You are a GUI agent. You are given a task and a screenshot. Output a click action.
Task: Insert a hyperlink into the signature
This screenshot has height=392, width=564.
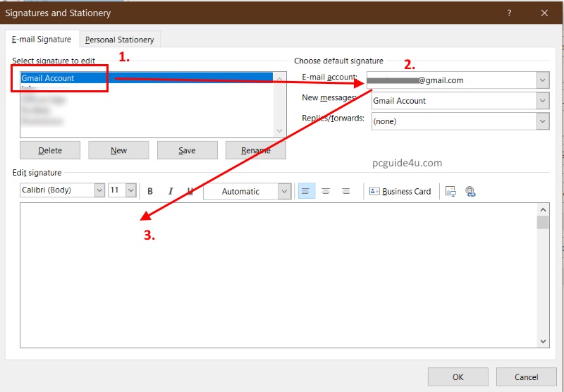pyautogui.click(x=470, y=191)
